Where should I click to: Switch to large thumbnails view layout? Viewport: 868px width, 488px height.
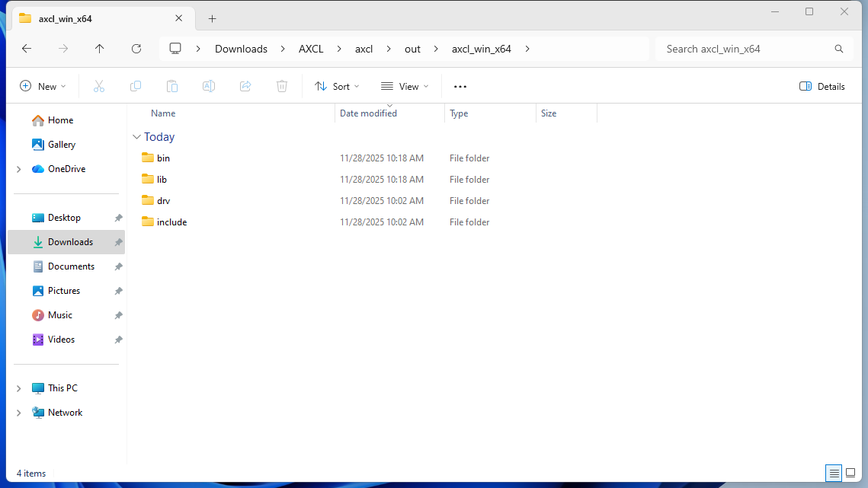[850, 473]
